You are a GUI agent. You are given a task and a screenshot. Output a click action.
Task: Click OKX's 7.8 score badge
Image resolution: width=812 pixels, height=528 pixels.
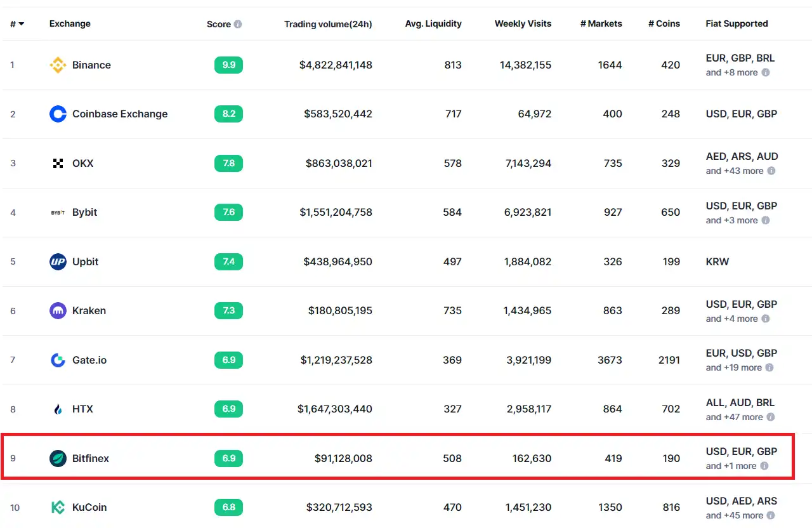(x=228, y=163)
